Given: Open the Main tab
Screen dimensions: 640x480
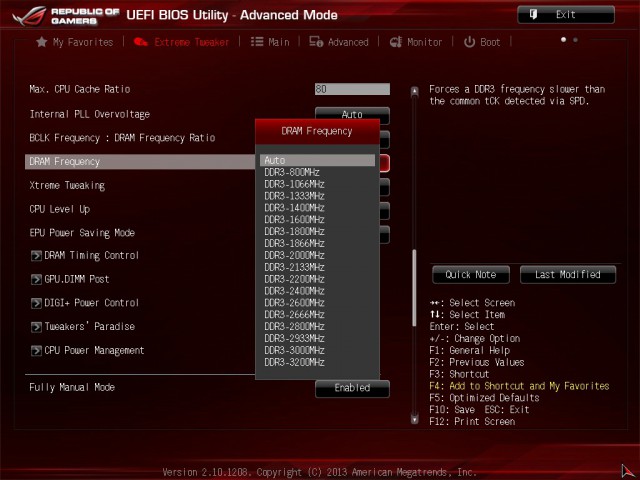Looking at the screenshot, I should [270, 42].
